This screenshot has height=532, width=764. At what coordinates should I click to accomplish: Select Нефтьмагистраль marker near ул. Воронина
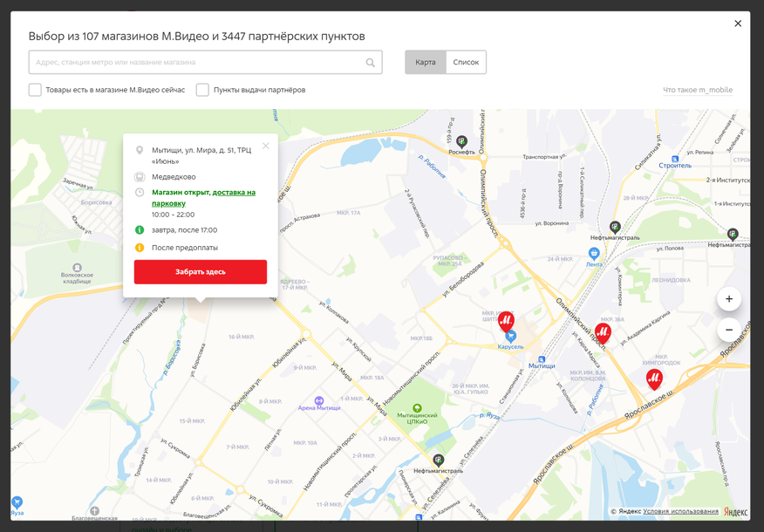(x=615, y=227)
